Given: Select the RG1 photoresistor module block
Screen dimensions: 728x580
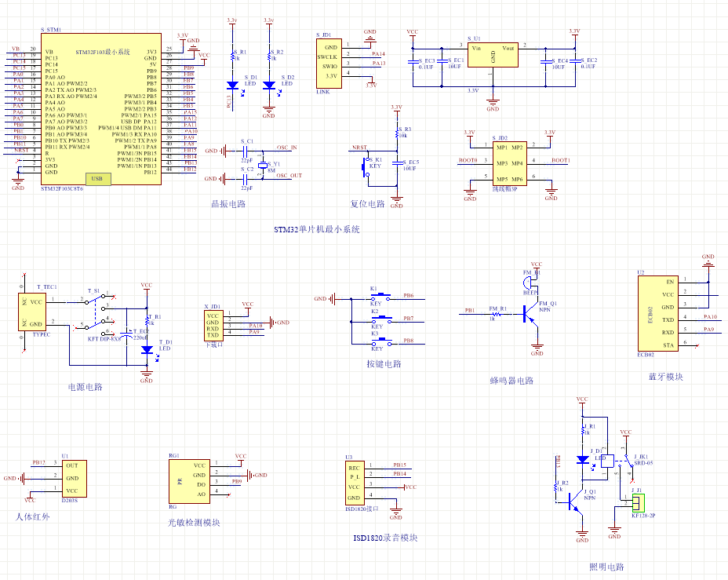Looking at the screenshot, I should click(190, 480).
